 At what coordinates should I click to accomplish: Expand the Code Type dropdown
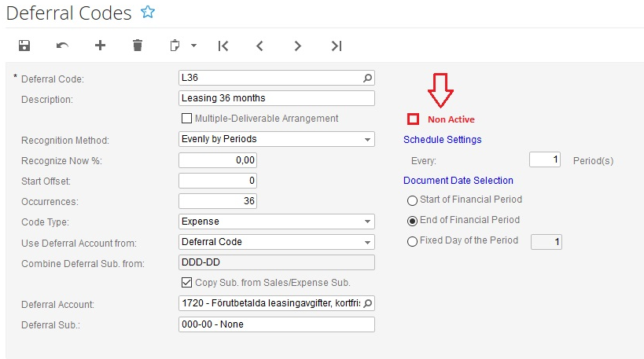coord(367,222)
